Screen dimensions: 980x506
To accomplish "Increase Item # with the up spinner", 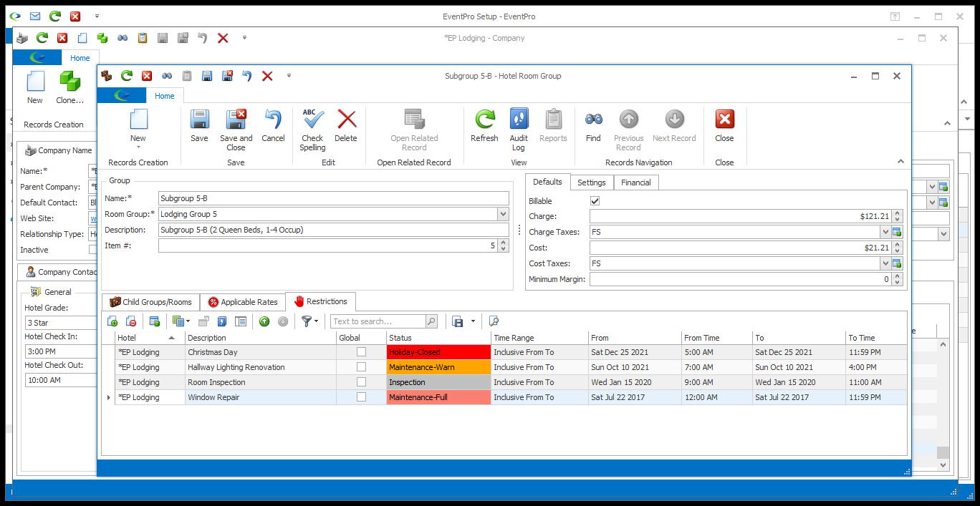I will (504, 243).
